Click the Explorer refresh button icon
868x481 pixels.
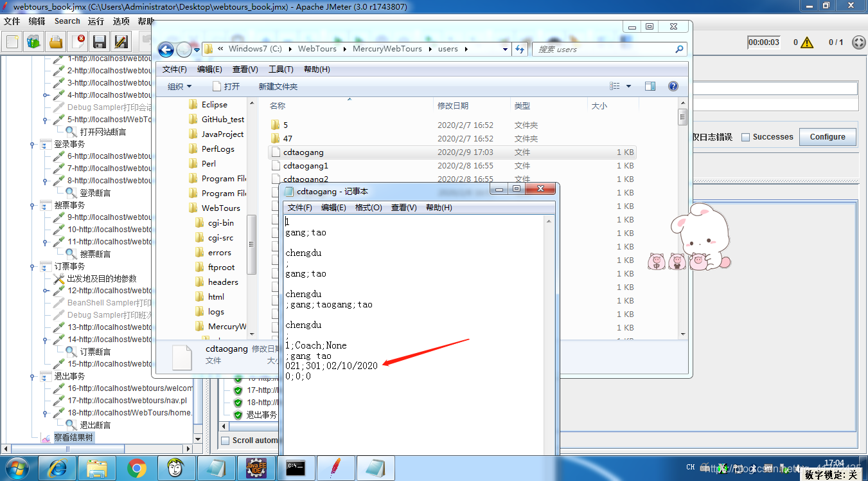point(520,49)
